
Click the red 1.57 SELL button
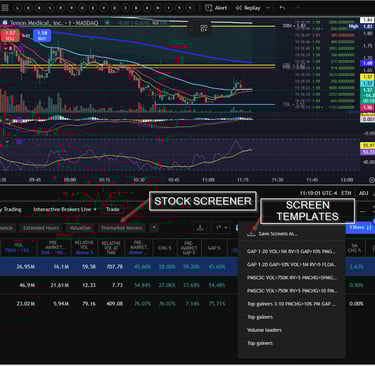(10, 35)
